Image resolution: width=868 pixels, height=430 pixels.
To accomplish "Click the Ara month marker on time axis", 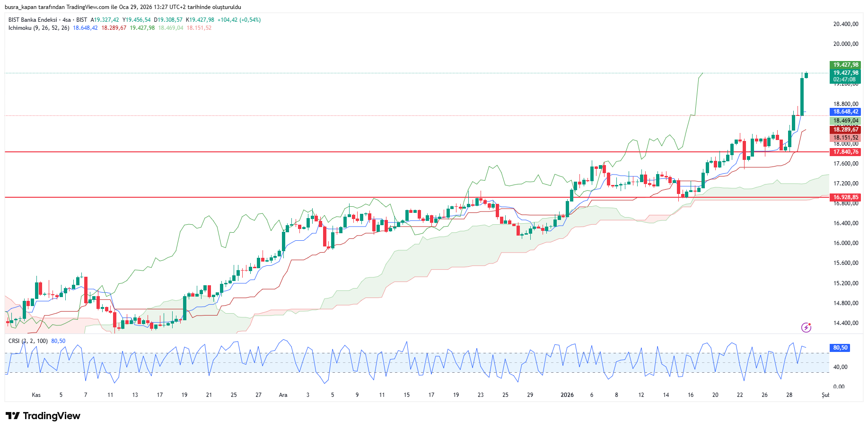I will (283, 395).
